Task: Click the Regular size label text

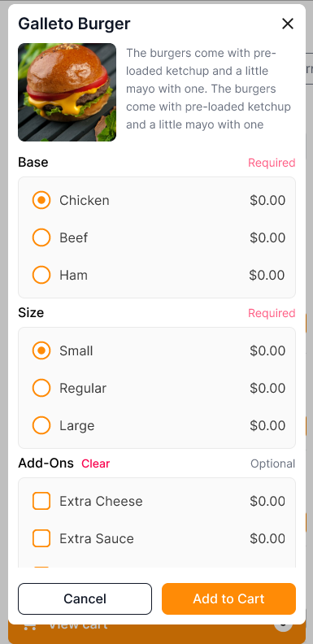Action: click(83, 388)
